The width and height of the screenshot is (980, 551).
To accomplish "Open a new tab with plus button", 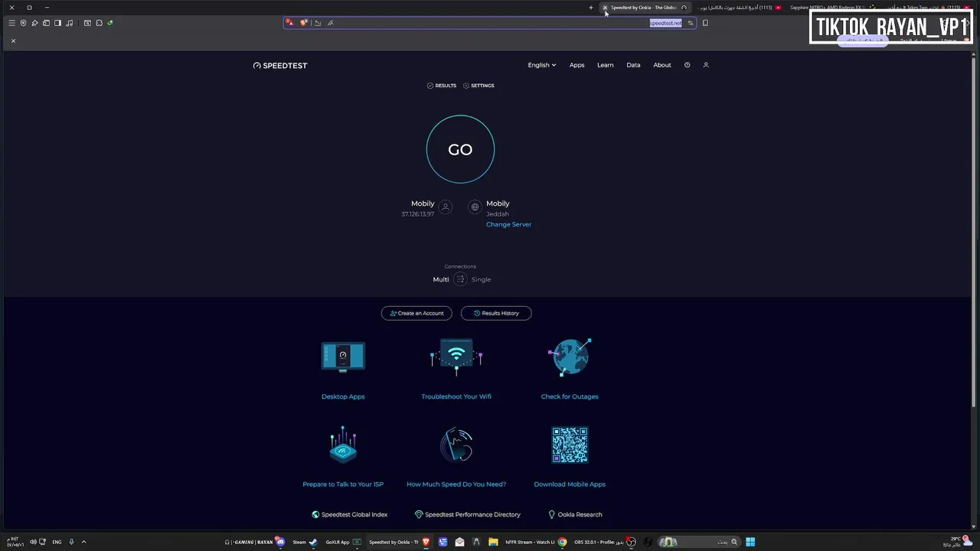I will (x=591, y=8).
